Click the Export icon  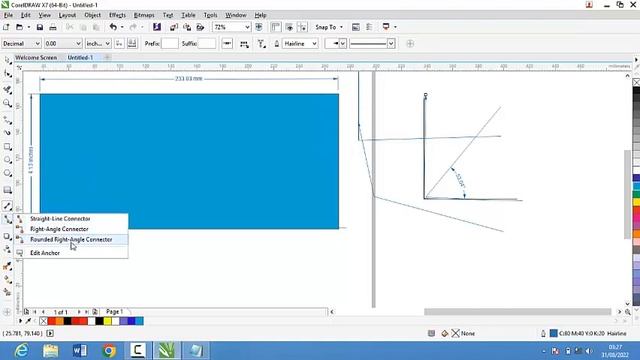(x=187, y=27)
